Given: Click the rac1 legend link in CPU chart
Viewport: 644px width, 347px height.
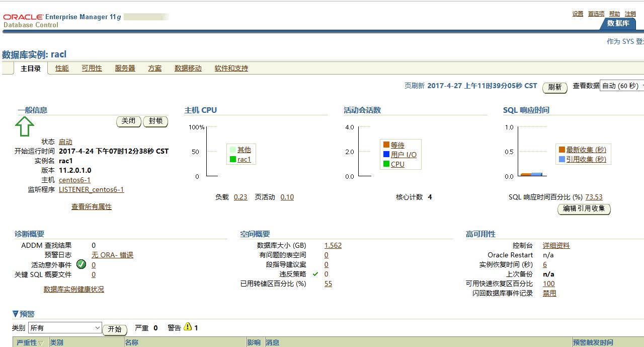Looking at the screenshot, I should [244, 159].
